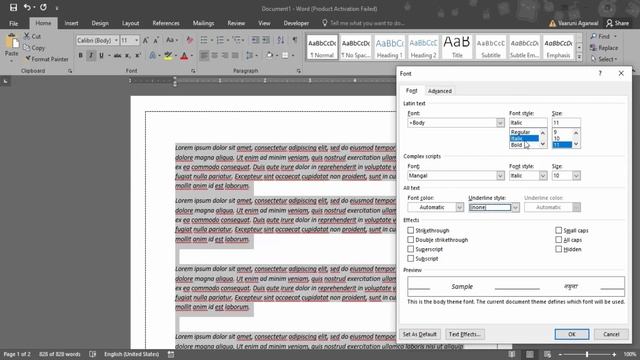Open the Latin text Font dropdown (+Body)

coord(500,123)
